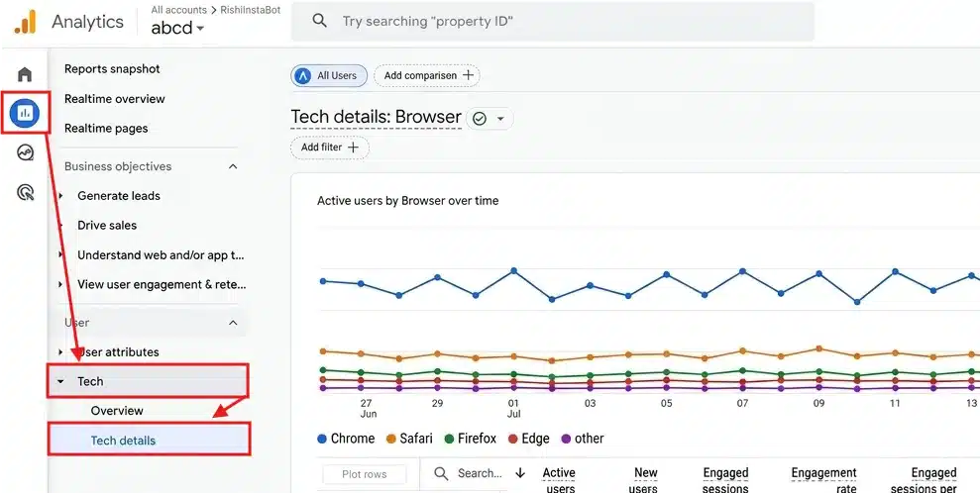This screenshot has width=980, height=493.
Task: Click the Engaged sessions column header
Action: point(725,480)
